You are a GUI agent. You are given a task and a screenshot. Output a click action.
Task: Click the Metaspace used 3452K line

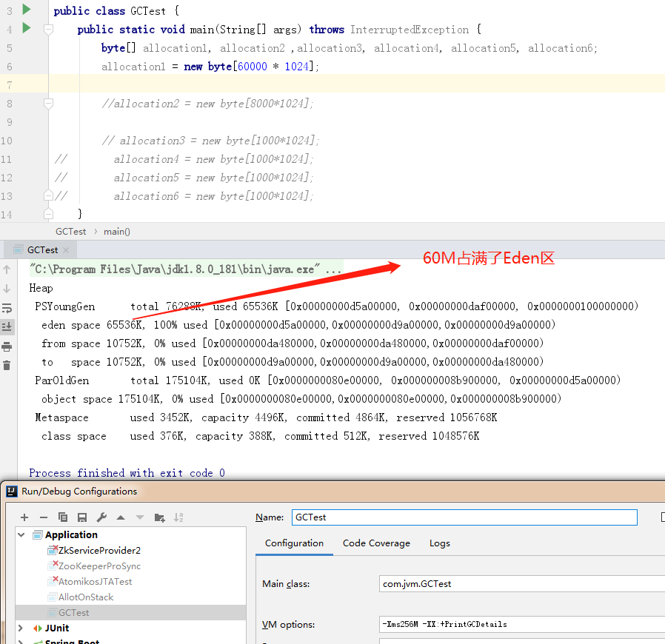tap(266, 417)
